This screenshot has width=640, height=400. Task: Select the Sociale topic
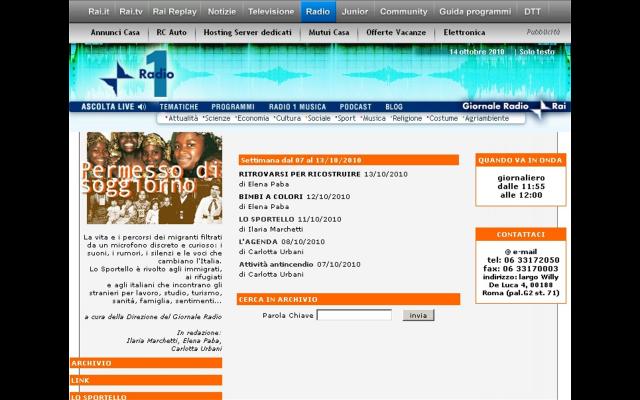pos(318,118)
